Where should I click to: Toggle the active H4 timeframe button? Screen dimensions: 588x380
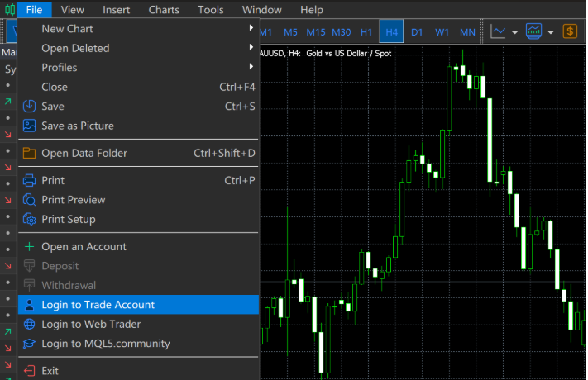pos(391,31)
